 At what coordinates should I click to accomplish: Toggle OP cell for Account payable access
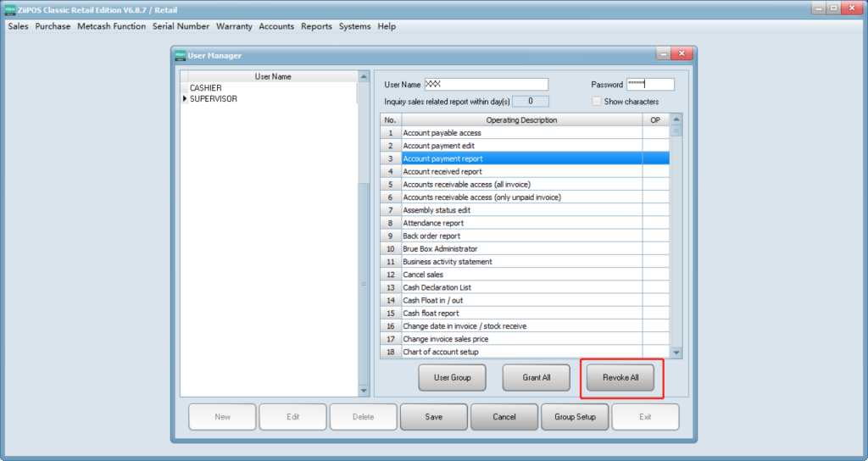click(x=655, y=133)
